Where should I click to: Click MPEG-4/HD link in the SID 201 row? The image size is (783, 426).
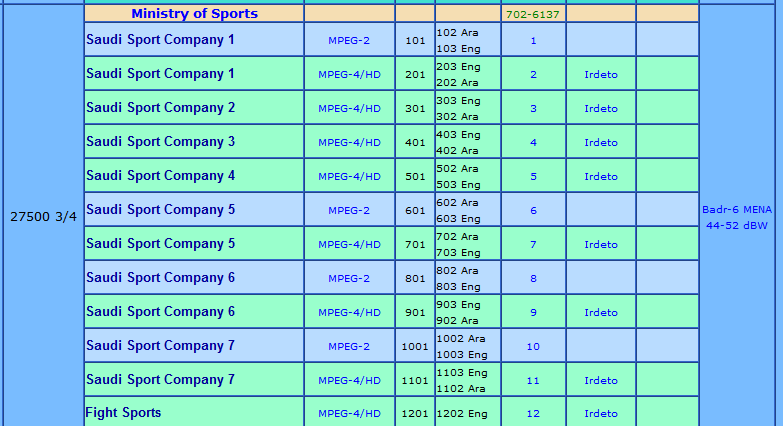349,75
